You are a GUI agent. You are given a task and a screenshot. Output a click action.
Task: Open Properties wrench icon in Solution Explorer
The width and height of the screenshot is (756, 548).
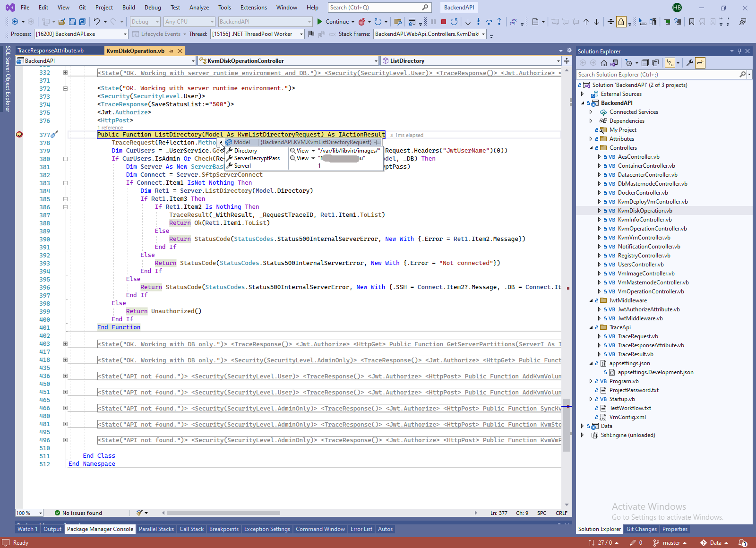[689, 63]
